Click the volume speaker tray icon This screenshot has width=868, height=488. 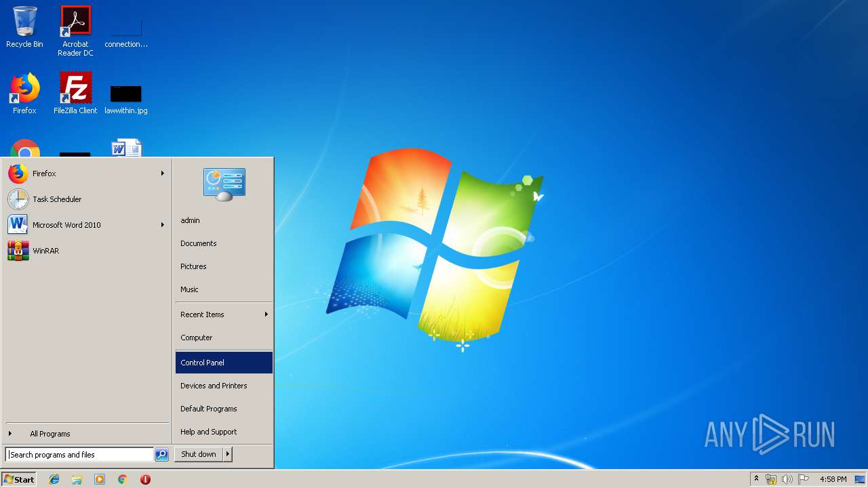(x=787, y=479)
